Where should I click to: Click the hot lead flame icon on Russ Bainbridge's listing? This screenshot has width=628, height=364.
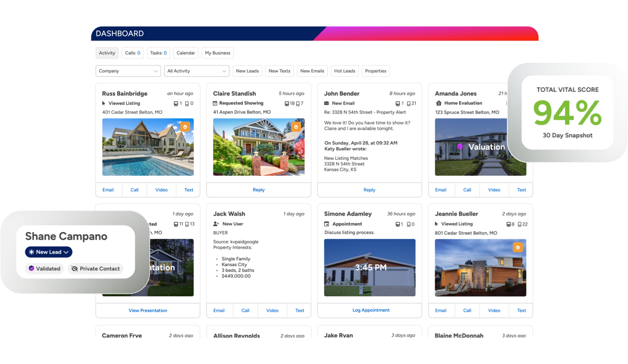[185, 127]
